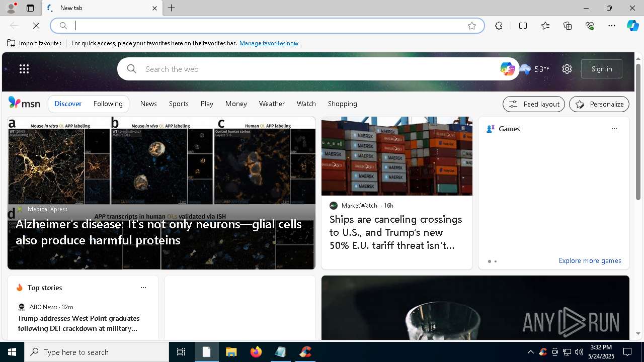Open the Maersk shipping containers thumbnail
This screenshot has width=644, height=362.
click(x=397, y=156)
